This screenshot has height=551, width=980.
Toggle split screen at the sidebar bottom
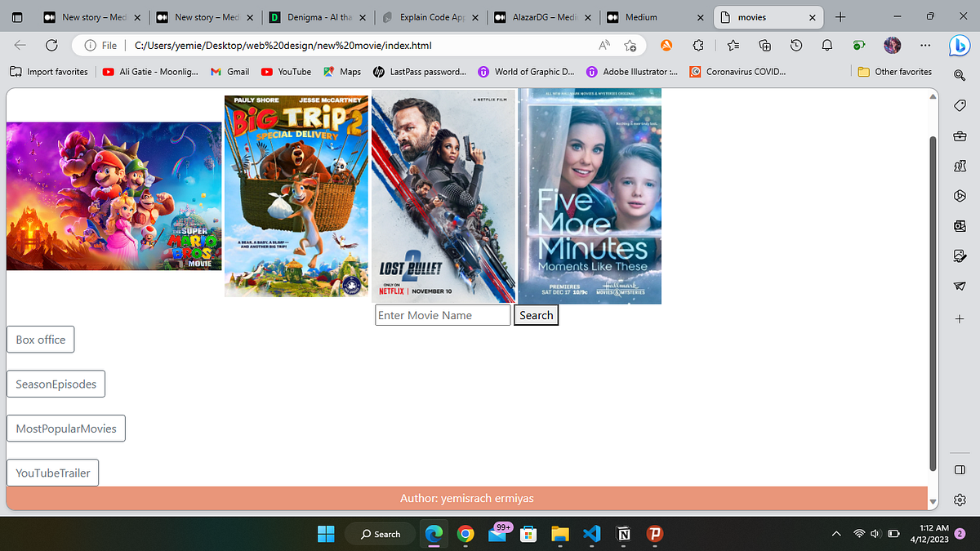coord(960,469)
